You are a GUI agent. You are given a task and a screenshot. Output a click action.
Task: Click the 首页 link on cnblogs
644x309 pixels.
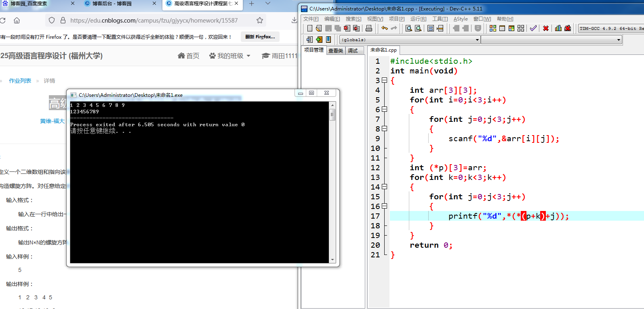tap(189, 56)
